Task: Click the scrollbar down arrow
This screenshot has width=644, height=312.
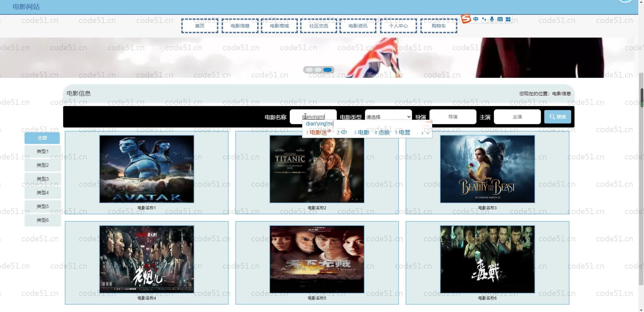Action: pos(641,310)
